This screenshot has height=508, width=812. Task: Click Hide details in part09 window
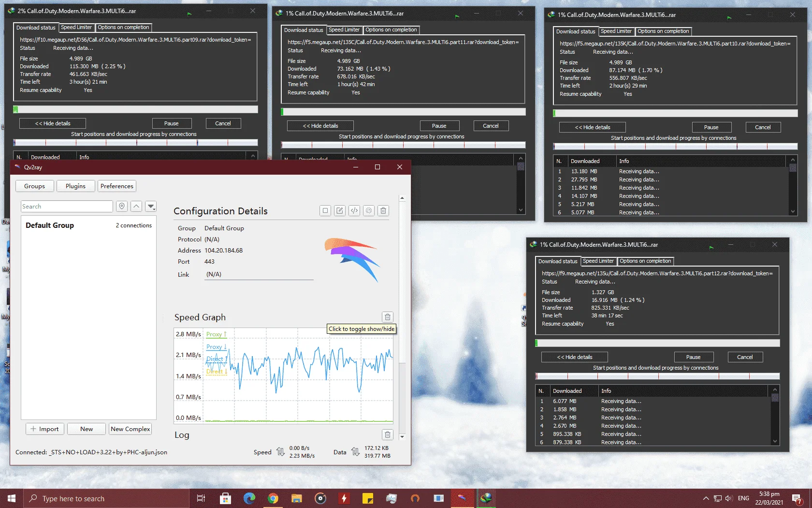point(53,123)
